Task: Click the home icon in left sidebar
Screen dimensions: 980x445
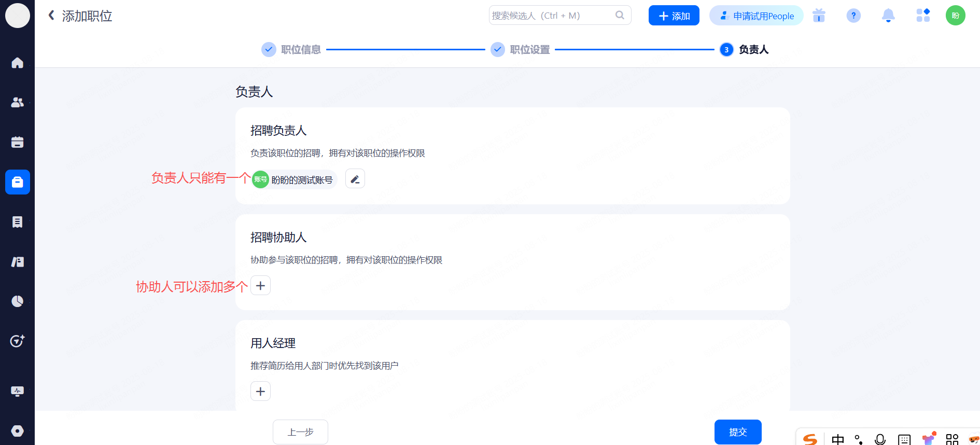Action: pos(17,63)
